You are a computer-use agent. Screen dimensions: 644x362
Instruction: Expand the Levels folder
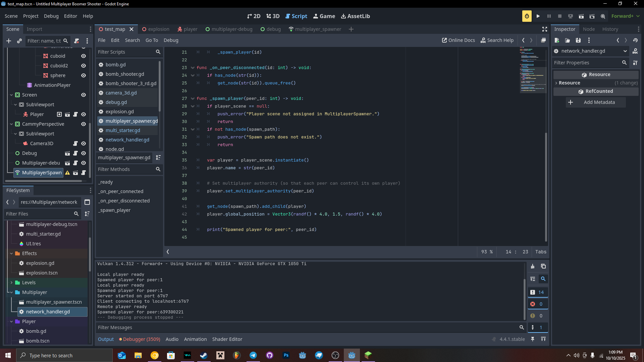point(11,283)
